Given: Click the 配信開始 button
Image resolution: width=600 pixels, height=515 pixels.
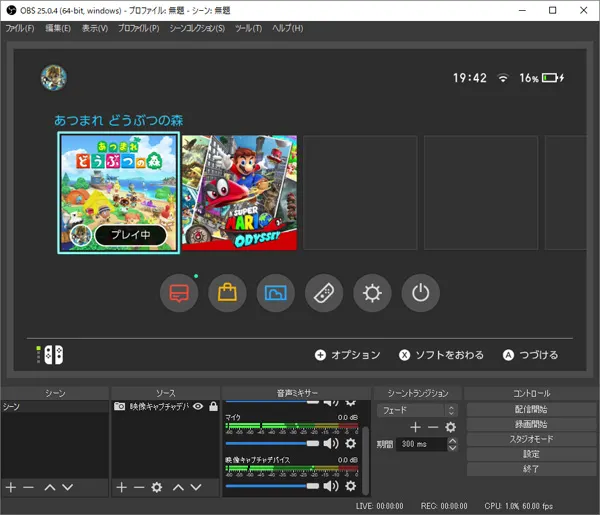Looking at the screenshot, I should tap(529, 410).
